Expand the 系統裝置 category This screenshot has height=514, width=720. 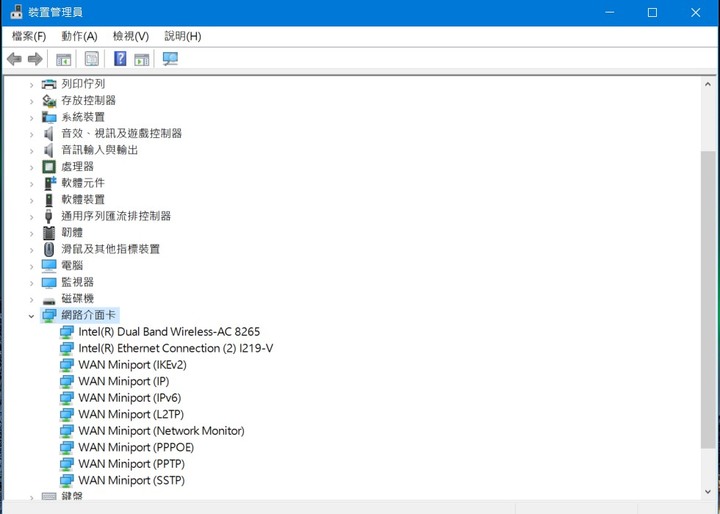[x=31, y=118]
